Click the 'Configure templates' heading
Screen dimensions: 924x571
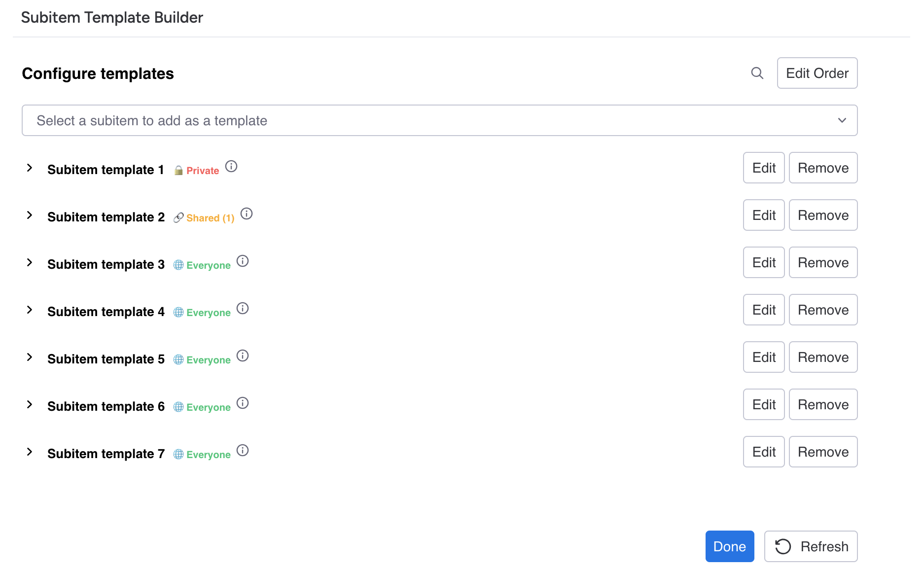(98, 73)
